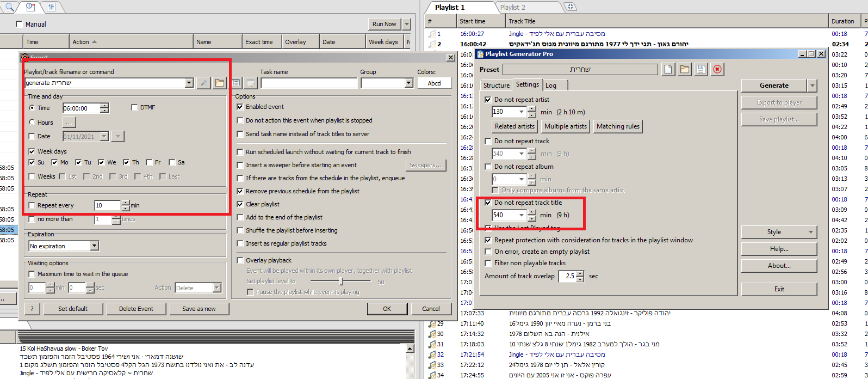Expand the artist repeat minutes dropdown showing 130
This screenshot has width=868, height=379.
pos(522,112)
